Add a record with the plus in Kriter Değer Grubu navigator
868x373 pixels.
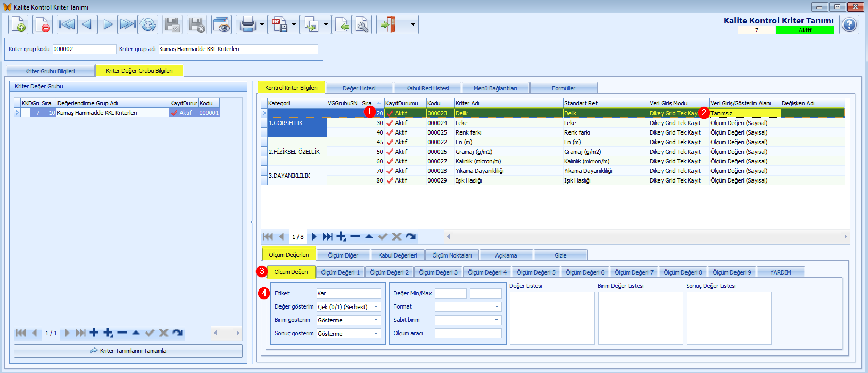coord(94,333)
